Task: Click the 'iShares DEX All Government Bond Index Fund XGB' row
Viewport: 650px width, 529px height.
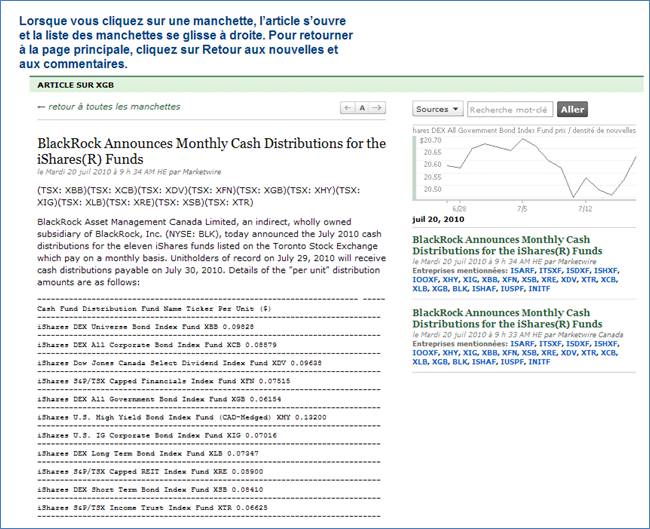Action: (159, 399)
